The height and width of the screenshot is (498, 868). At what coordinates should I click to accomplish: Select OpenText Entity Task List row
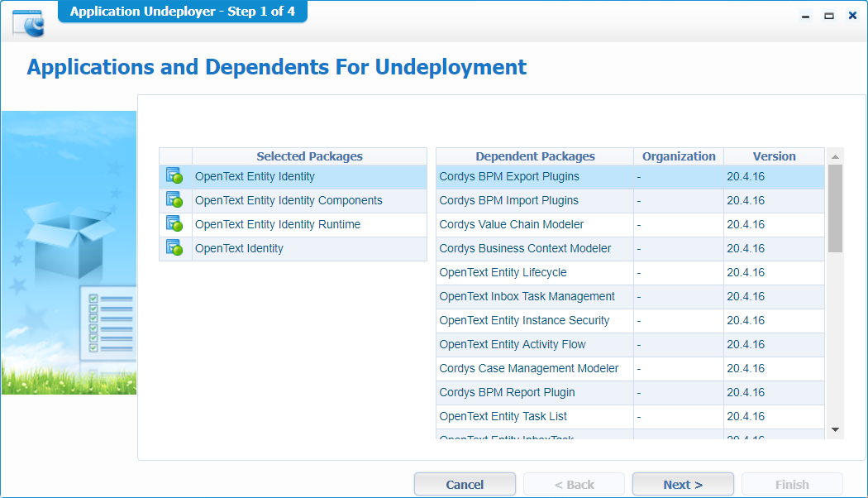click(x=630, y=417)
